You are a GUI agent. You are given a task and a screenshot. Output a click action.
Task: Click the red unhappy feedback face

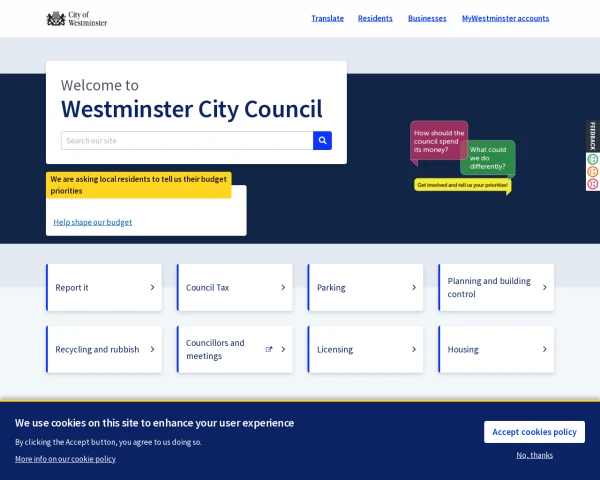pos(592,184)
